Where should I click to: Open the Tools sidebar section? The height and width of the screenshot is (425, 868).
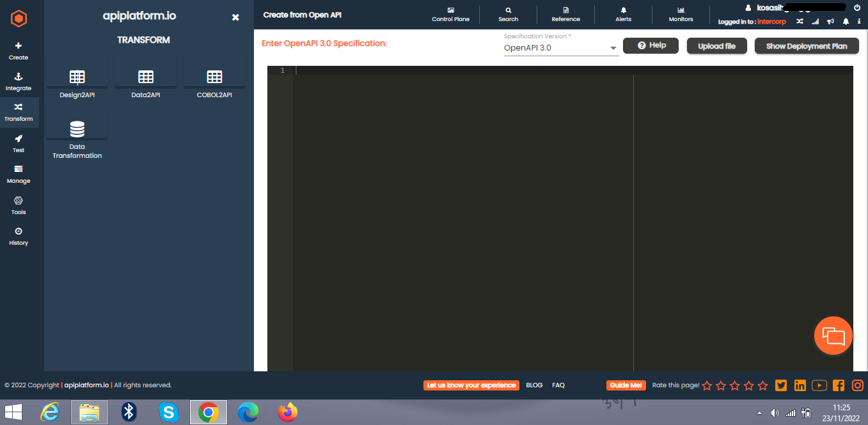tap(19, 205)
